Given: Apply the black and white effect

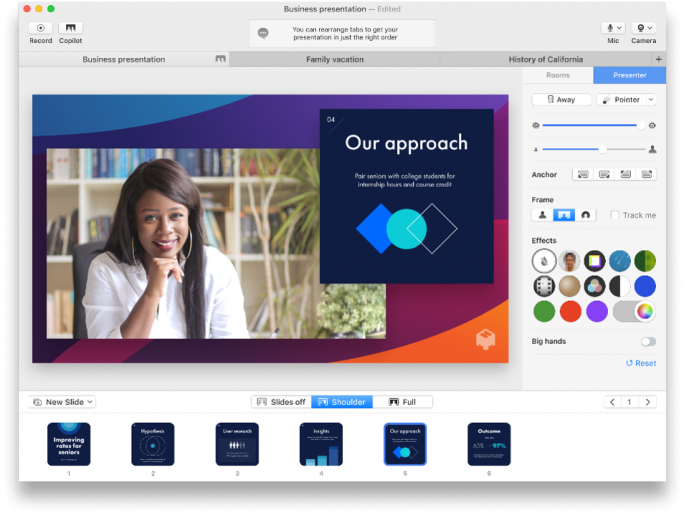Looking at the screenshot, I should pos(620,287).
